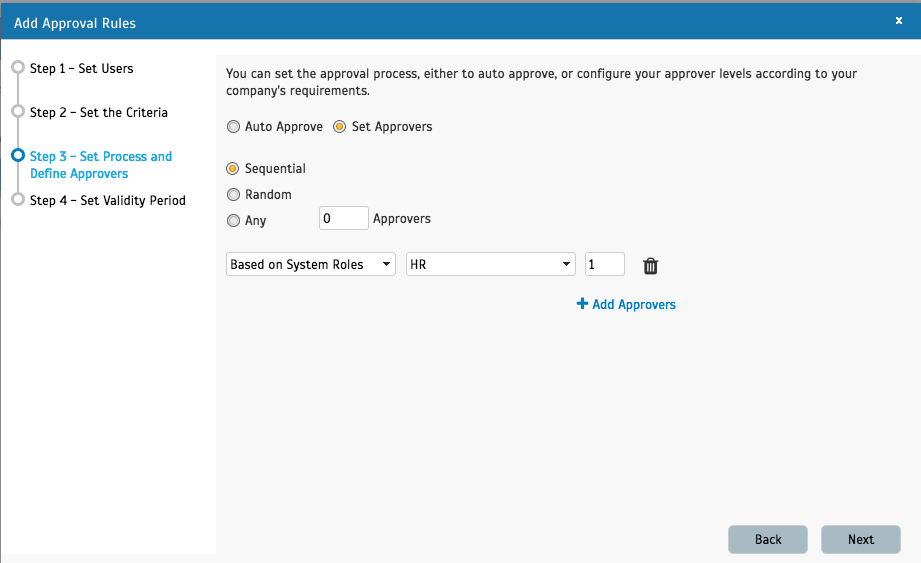
Task: Click the Step 2 circle marker
Action: pos(17,112)
